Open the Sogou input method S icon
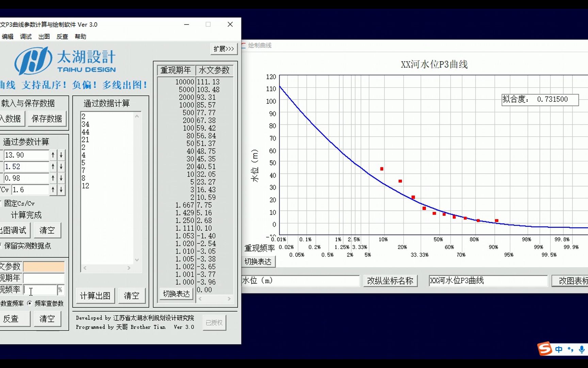588x368 pixels. (x=544, y=349)
